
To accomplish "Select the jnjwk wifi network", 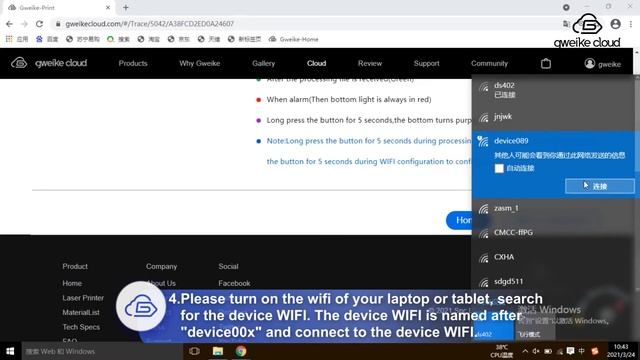I will point(553,117).
